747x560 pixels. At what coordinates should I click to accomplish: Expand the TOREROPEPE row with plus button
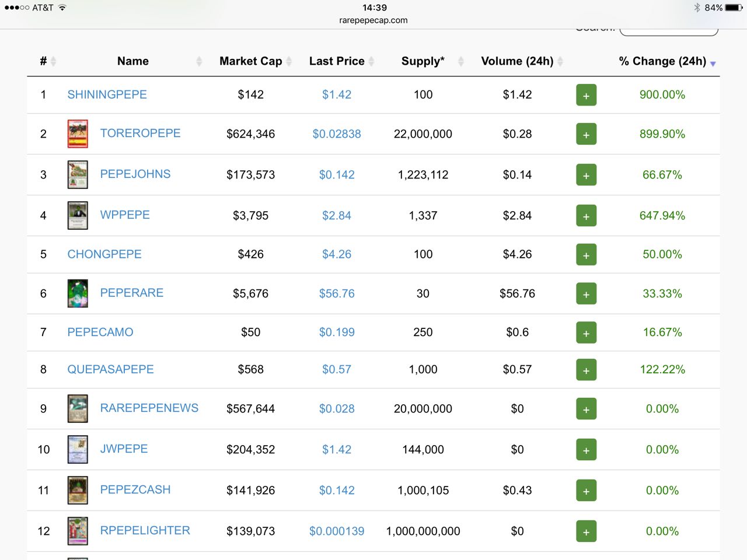[x=586, y=134]
